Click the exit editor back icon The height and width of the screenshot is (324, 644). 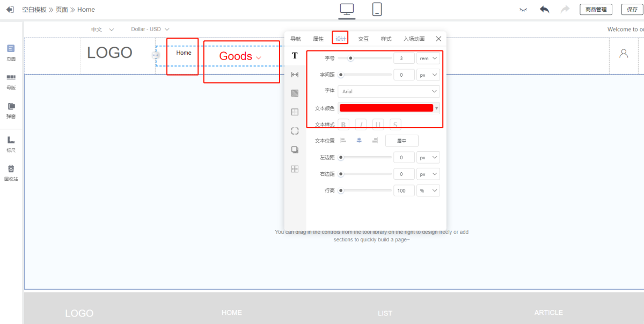10,10
